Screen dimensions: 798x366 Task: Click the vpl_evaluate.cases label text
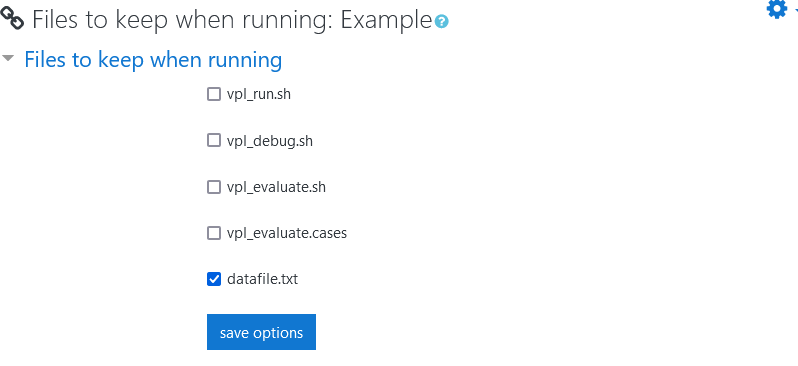287,233
